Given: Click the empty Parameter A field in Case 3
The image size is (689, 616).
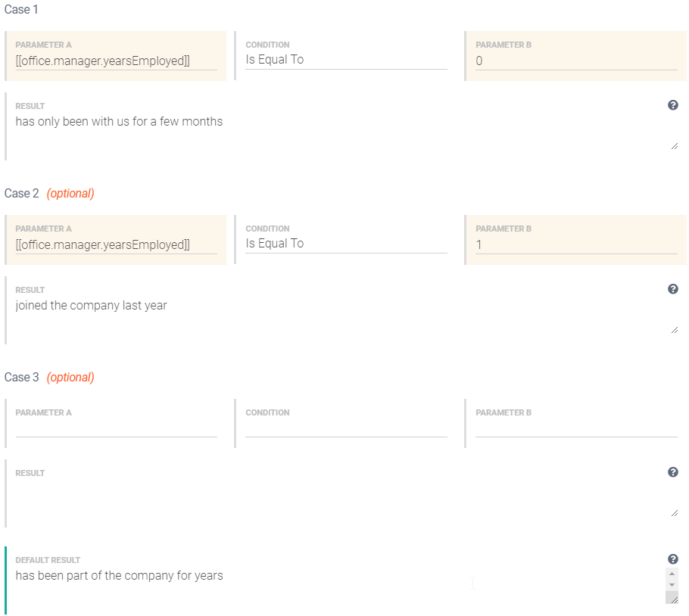Looking at the screenshot, I should tap(116, 428).
